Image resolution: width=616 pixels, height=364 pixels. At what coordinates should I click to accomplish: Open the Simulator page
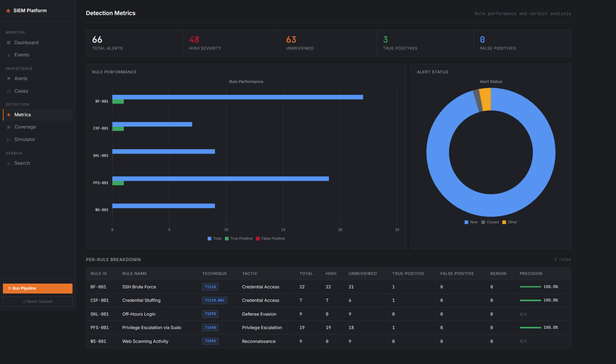pyautogui.click(x=38, y=139)
